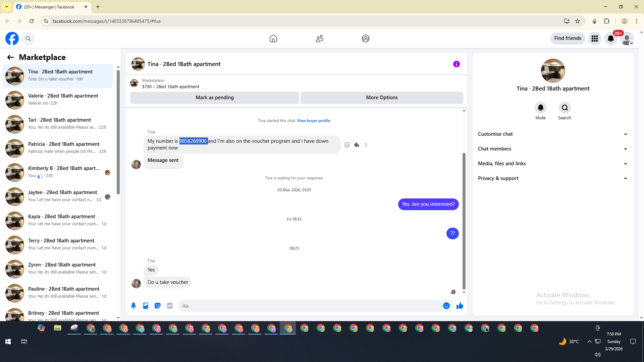Viewport: 644px width, 362px height.
Task: Open the Tari 2Bed 1Bath apartment conversation
Action: [58, 124]
